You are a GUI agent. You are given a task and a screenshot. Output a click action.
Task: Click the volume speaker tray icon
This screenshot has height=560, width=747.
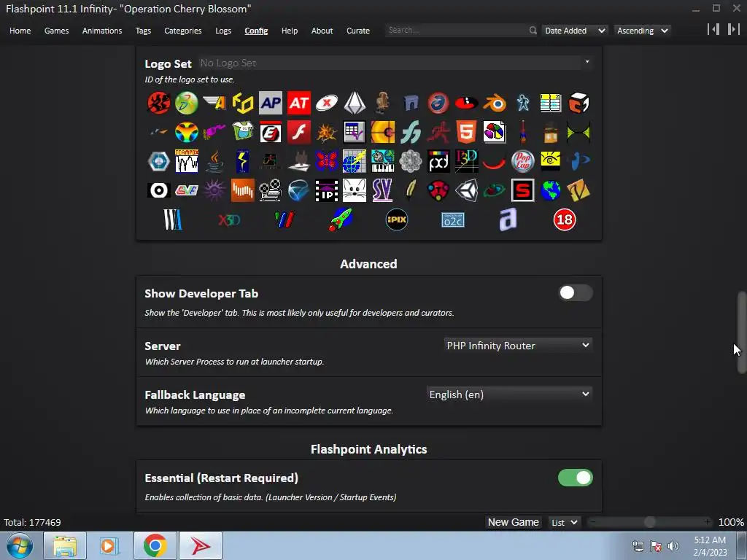click(x=673, y=546)
